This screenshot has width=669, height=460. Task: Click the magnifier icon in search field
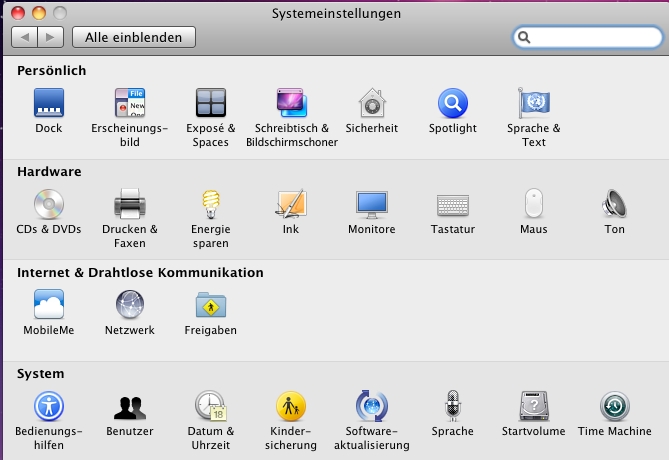point(524,38)
